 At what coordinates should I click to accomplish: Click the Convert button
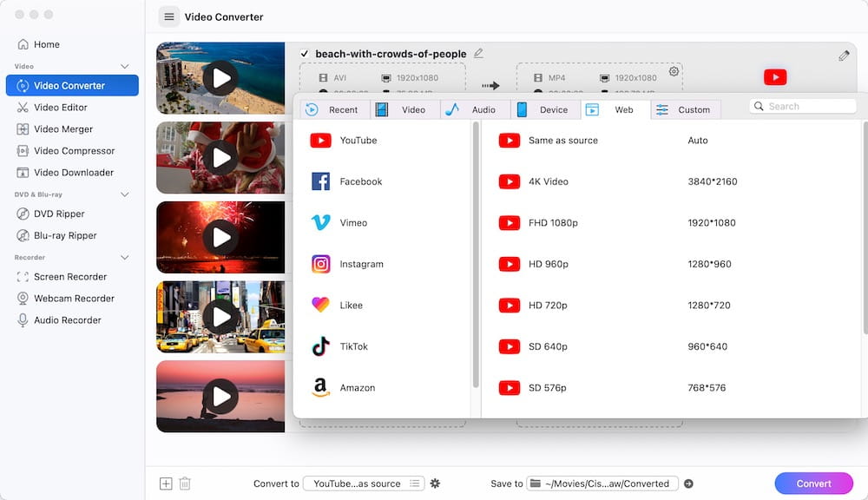pyautogui.click(x=814, y=484)
